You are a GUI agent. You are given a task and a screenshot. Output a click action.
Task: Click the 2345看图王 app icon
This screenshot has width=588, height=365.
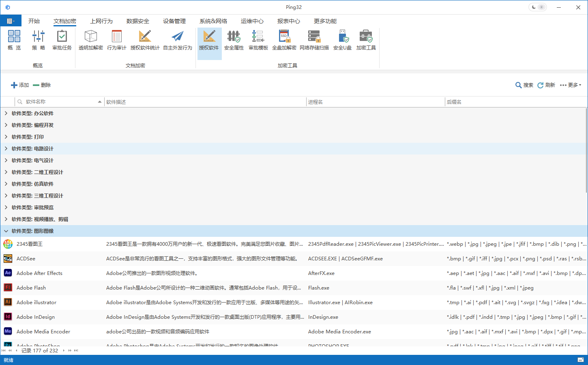pyautogui.click(x=8, y=244)
